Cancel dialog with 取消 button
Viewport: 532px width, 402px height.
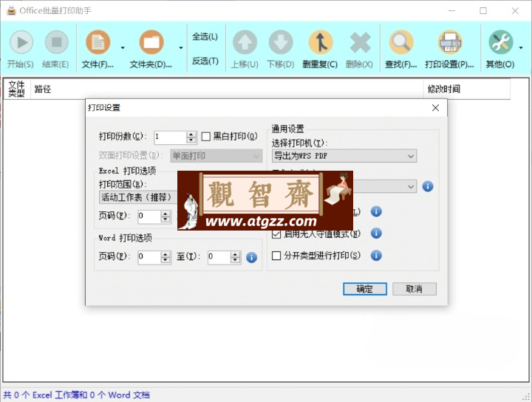pos(415,289)
